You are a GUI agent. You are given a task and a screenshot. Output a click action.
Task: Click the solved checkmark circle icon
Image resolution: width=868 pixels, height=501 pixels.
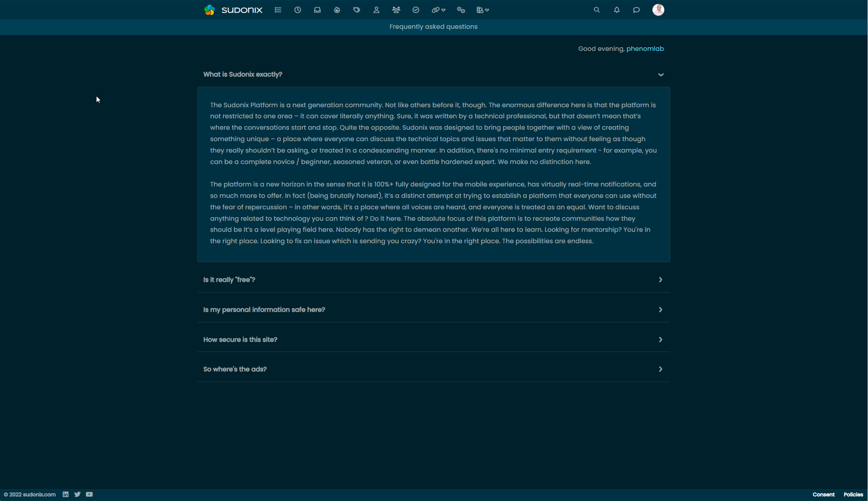tap(416, 10)
